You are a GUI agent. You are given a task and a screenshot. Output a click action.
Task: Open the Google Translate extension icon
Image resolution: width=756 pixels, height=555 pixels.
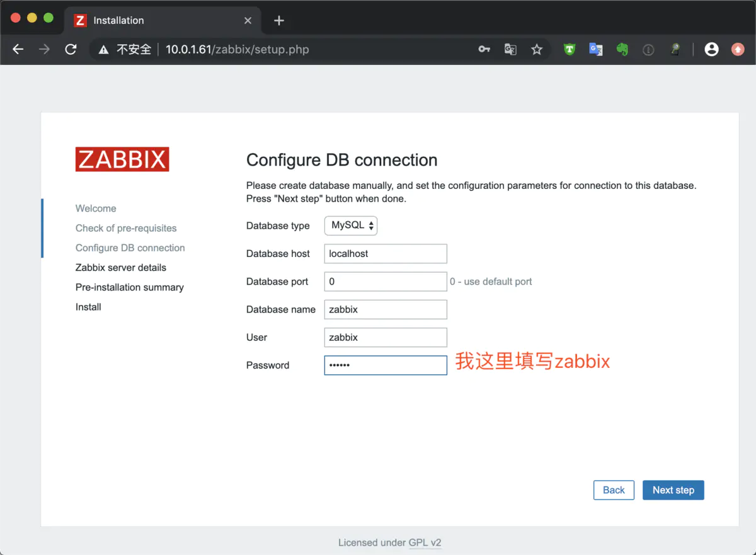[596, 49]
